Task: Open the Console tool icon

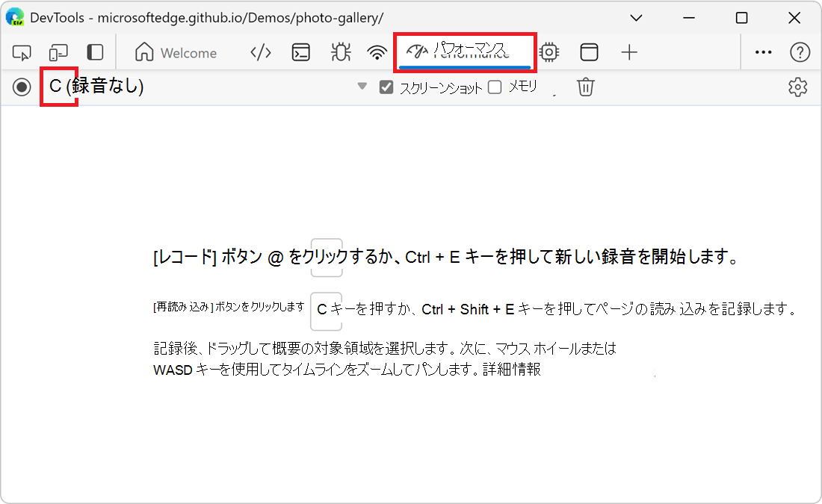Action: [x=301, y=52]
